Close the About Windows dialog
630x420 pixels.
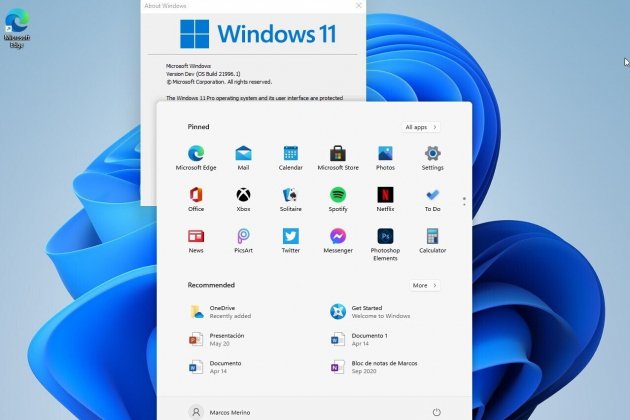(x=358, y=6)
